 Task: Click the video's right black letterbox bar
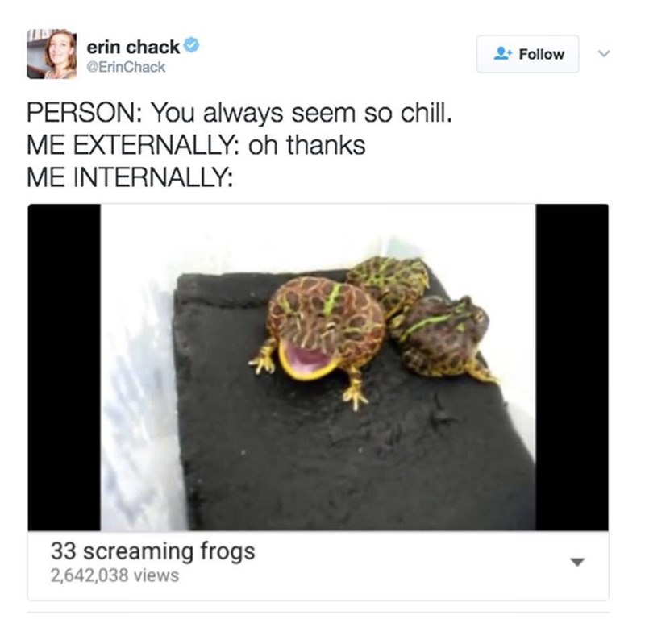coord(572,368)
